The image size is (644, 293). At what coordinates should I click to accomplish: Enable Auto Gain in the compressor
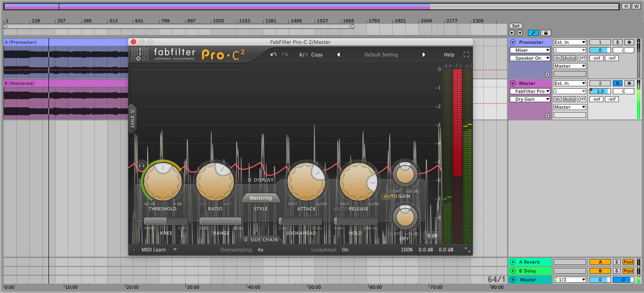(390, 196)
